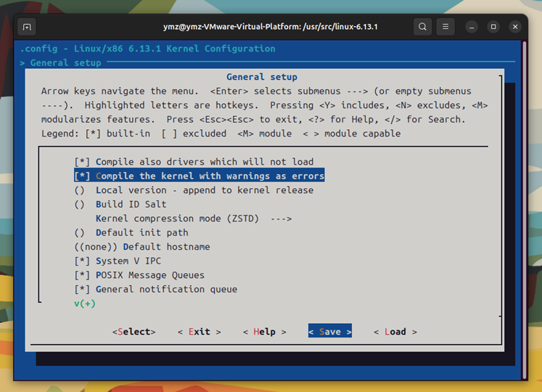542x392 pixels.
Task: Select the Build ID Salt entry
Action: click(131, 204)
